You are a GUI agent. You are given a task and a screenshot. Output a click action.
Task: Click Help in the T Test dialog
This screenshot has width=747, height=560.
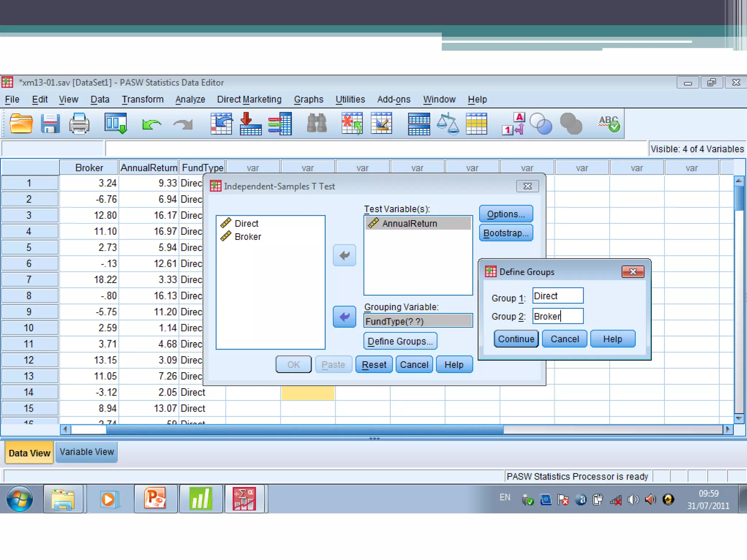click(x=454, y=365)
